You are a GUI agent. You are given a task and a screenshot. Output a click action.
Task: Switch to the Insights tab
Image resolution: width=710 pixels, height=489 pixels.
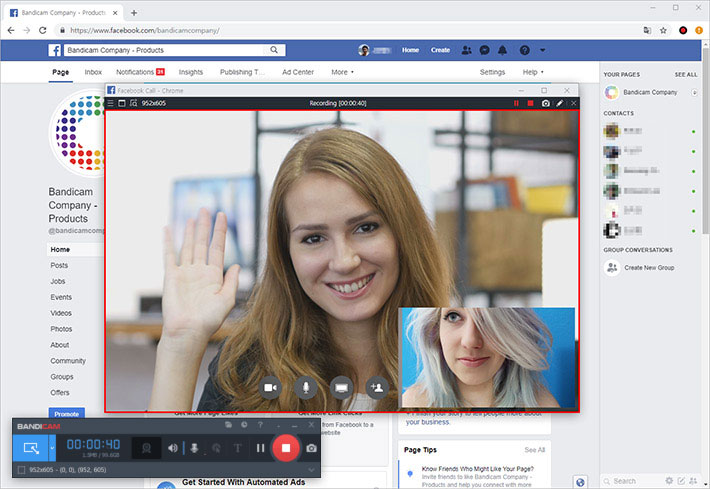pos(190,72)
